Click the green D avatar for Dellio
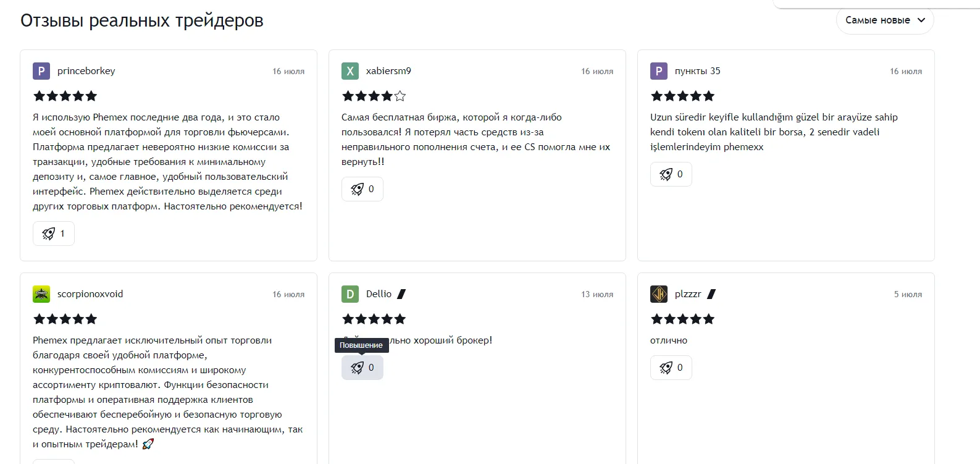Screen dimensions: 980x464 click(350, 294)
